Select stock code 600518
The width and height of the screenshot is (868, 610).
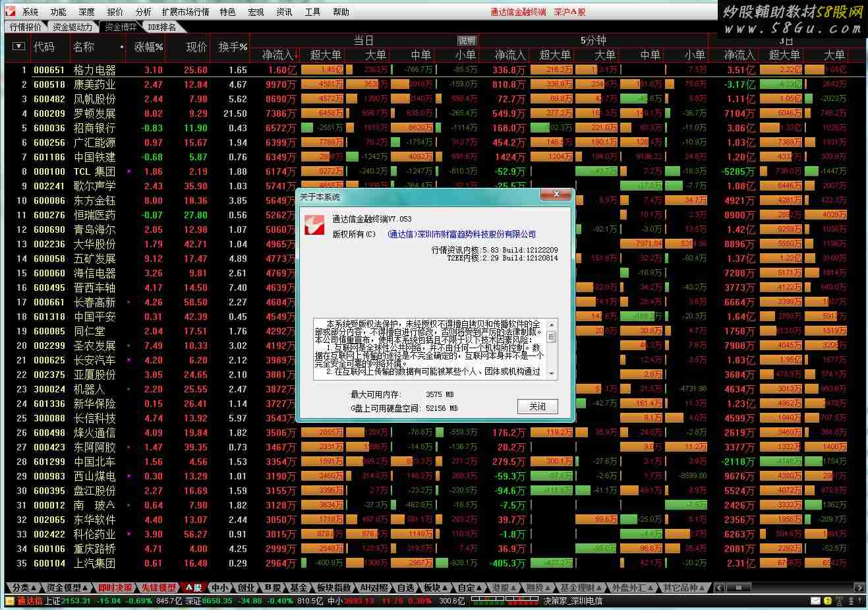(x=49, y=84)
